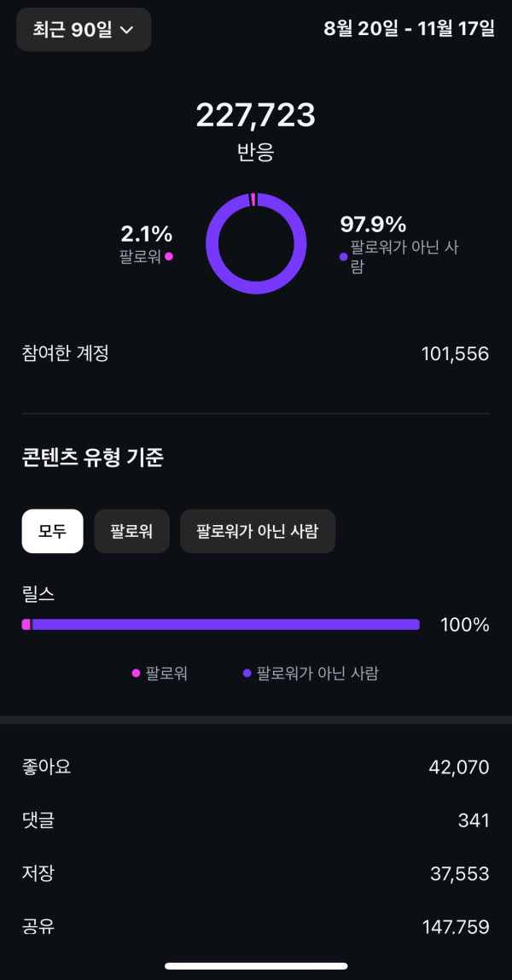Click the 8월 20일 - 11월 17일 date text
This screenshot has height=980, width=512.
(409, 28)
